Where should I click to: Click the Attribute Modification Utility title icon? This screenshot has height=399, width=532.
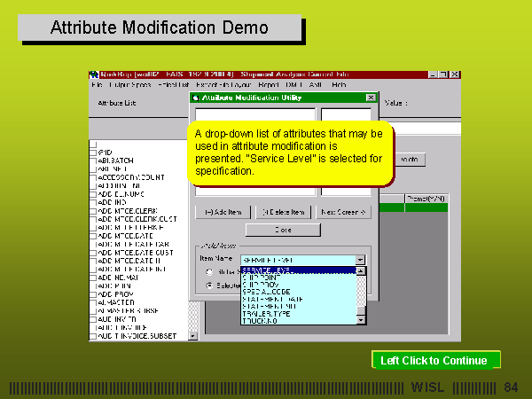coord(197,98)
